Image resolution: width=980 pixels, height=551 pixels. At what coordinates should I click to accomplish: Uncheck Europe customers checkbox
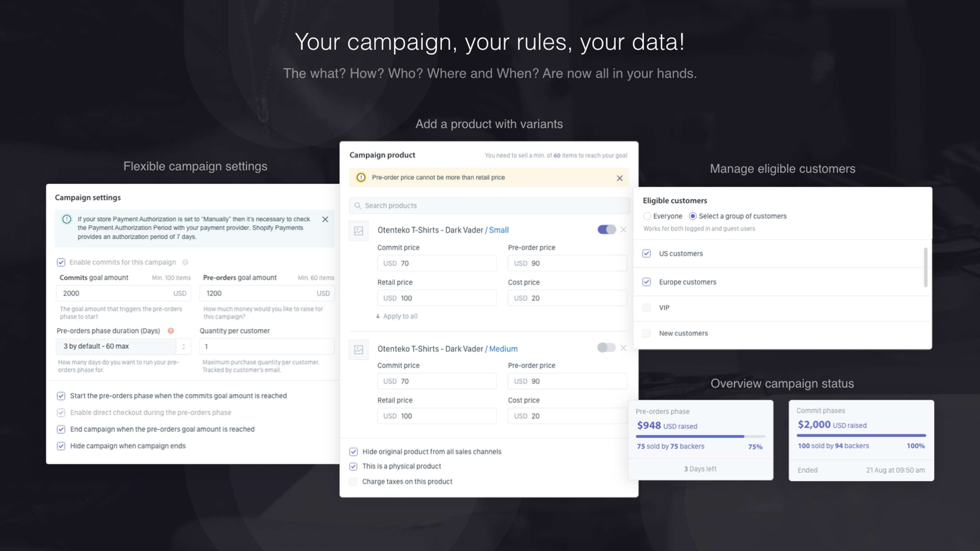[646, 282]
